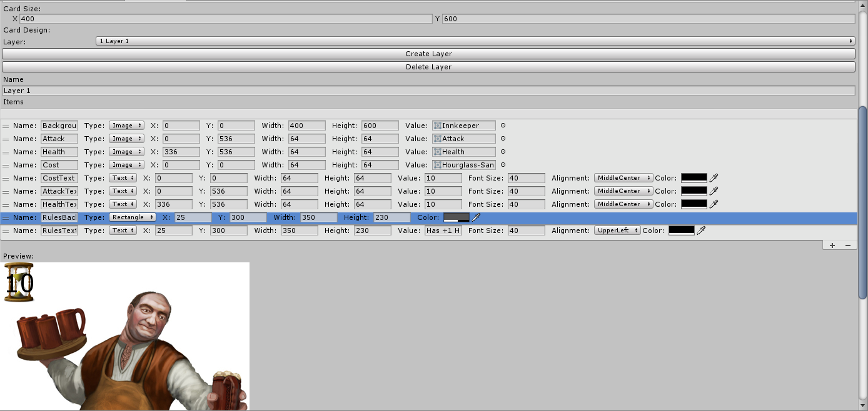Grab drag handle of the HealthText row
The width and height of the screenshot is (868, 411).
click(6, 205)
